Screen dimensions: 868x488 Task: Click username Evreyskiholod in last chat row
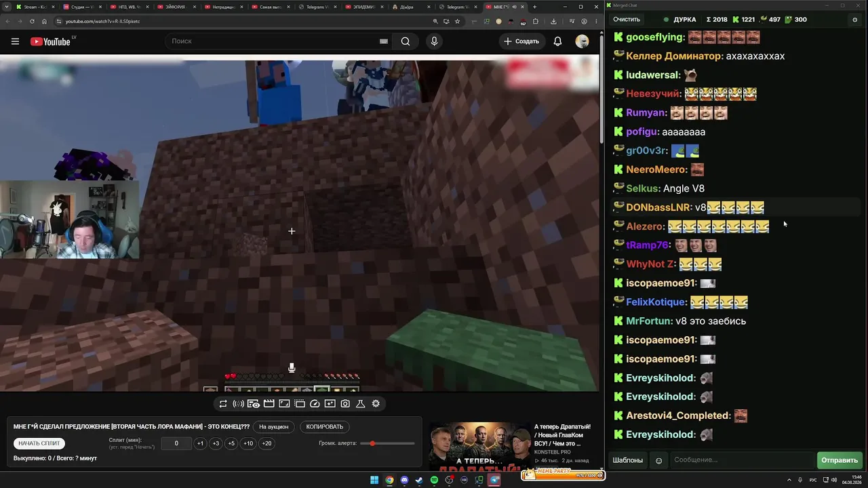click(660, 434)
